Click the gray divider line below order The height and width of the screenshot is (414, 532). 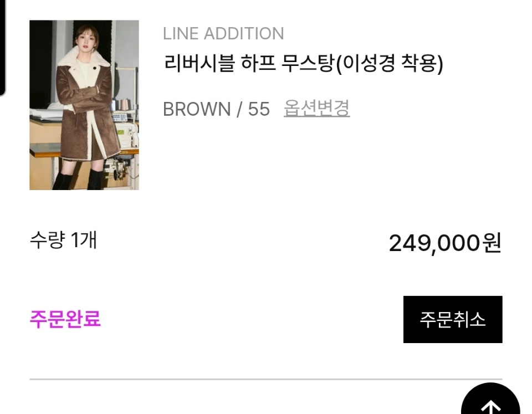click(266, 379)
